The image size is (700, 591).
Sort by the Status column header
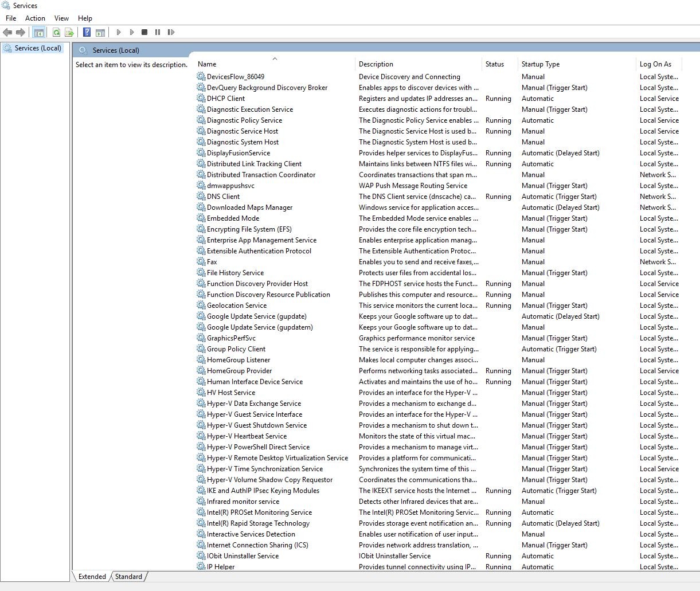tap(499, 64)
